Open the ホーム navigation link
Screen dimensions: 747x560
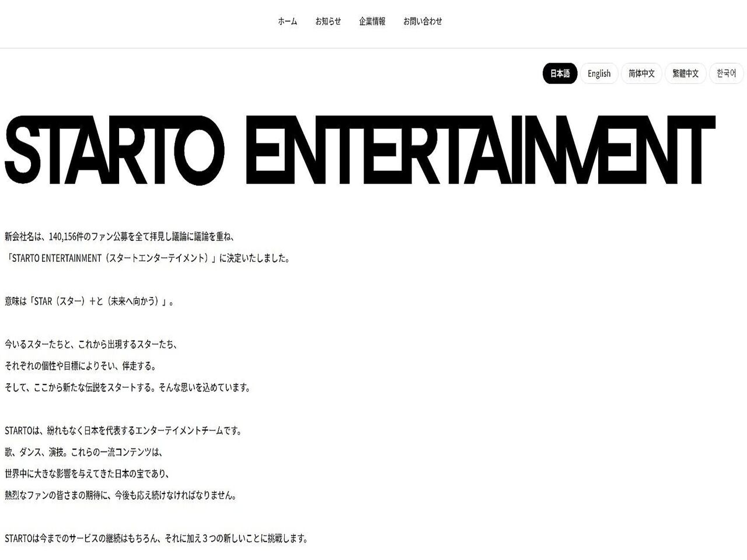(x=287, y=21)
